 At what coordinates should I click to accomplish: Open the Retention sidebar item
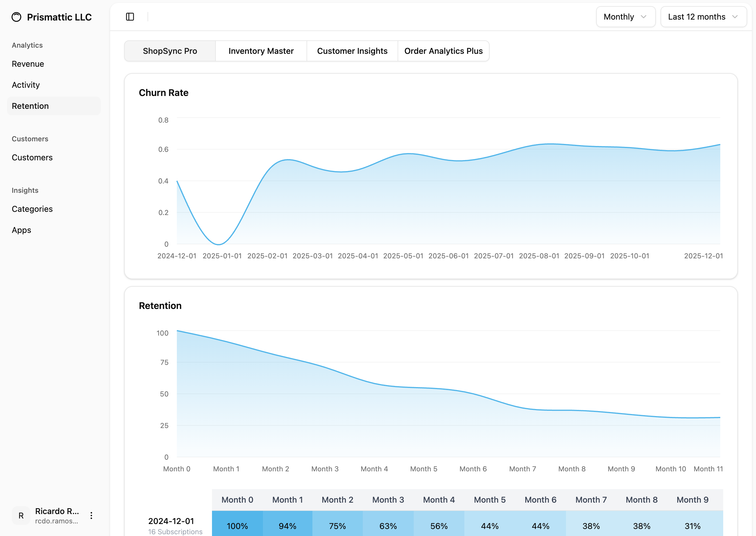coord(30,106)
